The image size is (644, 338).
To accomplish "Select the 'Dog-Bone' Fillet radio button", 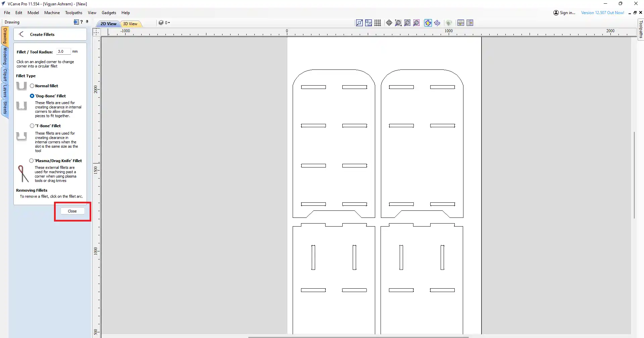I will pyautogui.click(x=32, y=96).
